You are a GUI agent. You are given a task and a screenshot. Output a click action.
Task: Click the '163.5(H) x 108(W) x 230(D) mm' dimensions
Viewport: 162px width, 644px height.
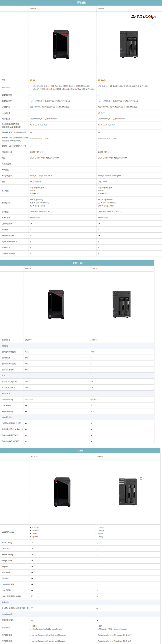(109, 176)
